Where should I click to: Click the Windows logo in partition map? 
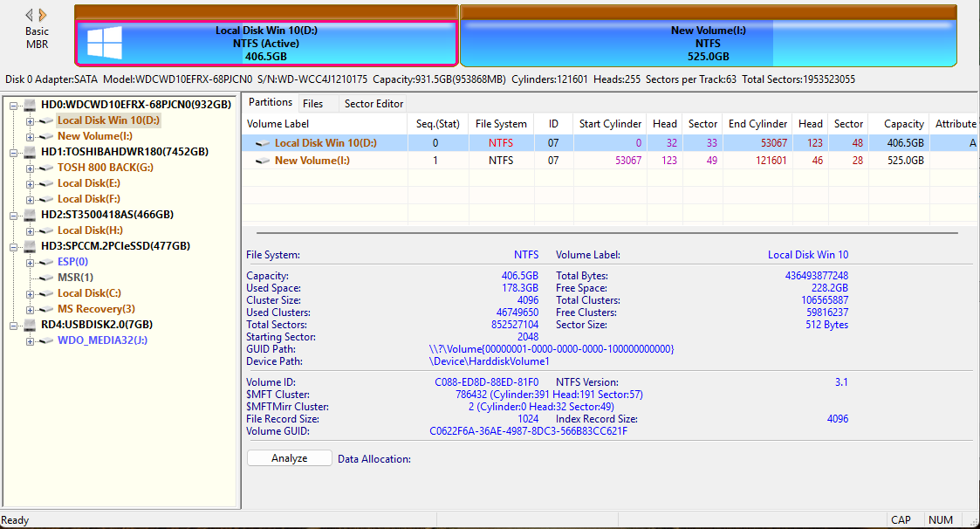105,43
